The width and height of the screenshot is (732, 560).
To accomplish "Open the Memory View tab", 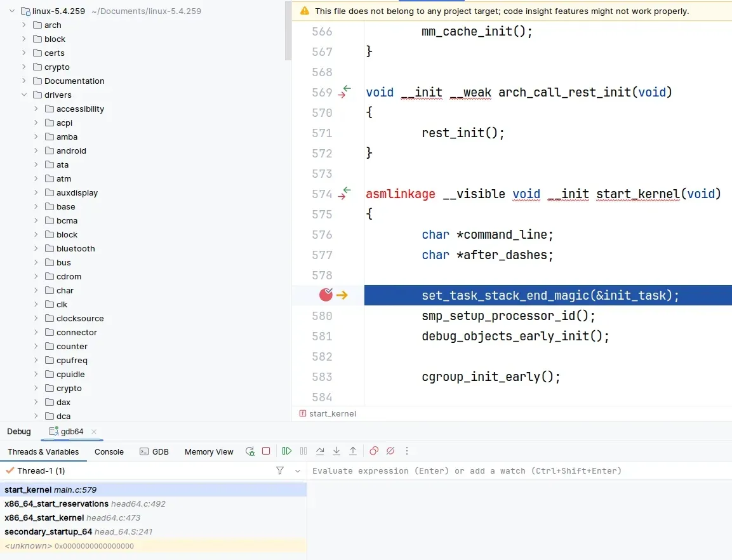I will (209, 452).
